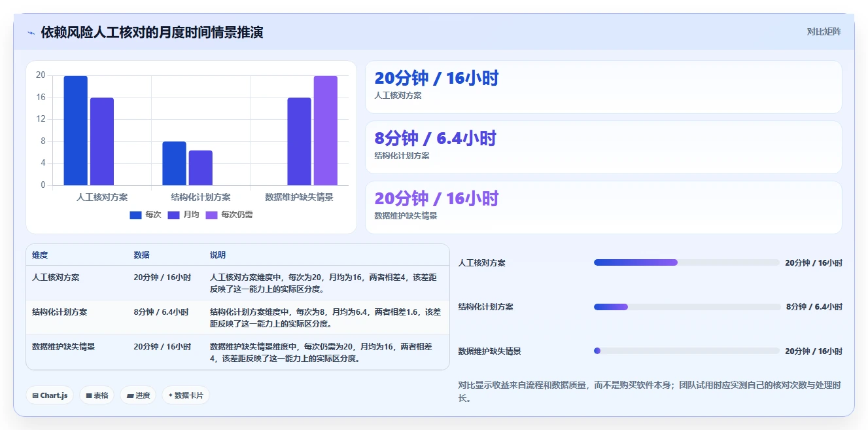Click the icon inside the 表格 chip
868x430 pixels.
click(89, 396)
